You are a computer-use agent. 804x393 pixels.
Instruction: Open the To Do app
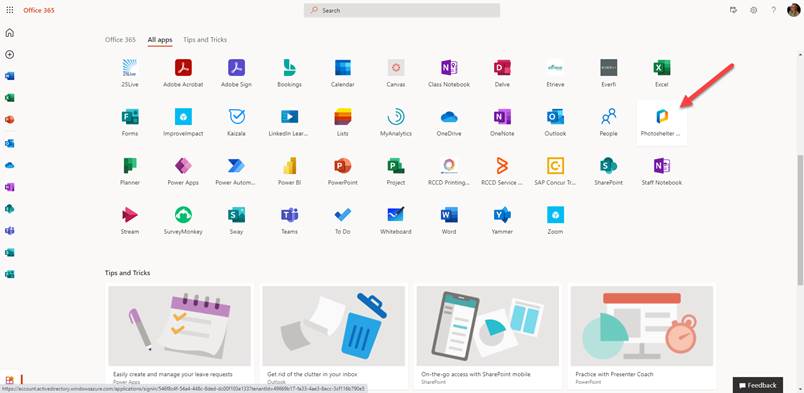click(343, 221)
